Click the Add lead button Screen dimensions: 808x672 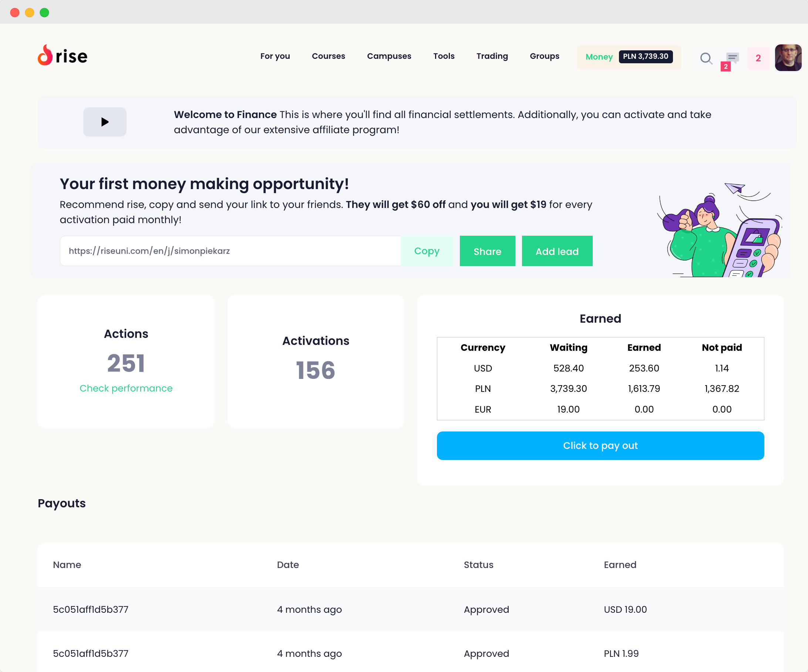coord(557,251)
